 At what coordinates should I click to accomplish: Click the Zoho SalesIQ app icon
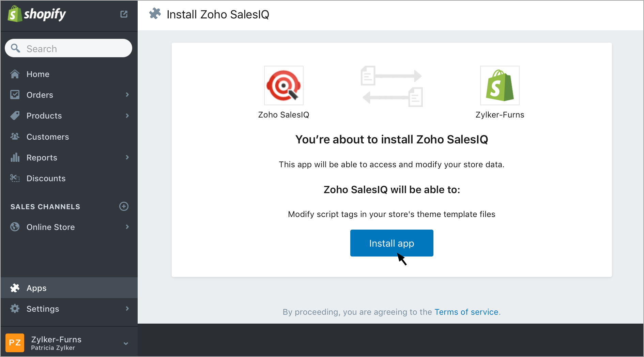click(x=283, y=86)
